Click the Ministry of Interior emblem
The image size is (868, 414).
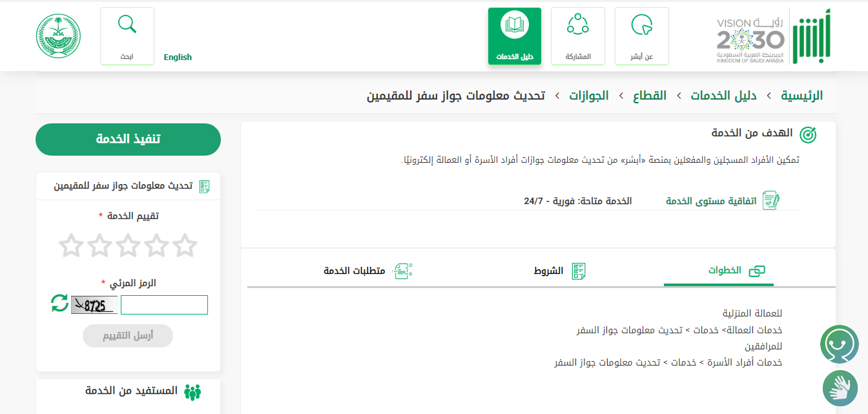58,36
